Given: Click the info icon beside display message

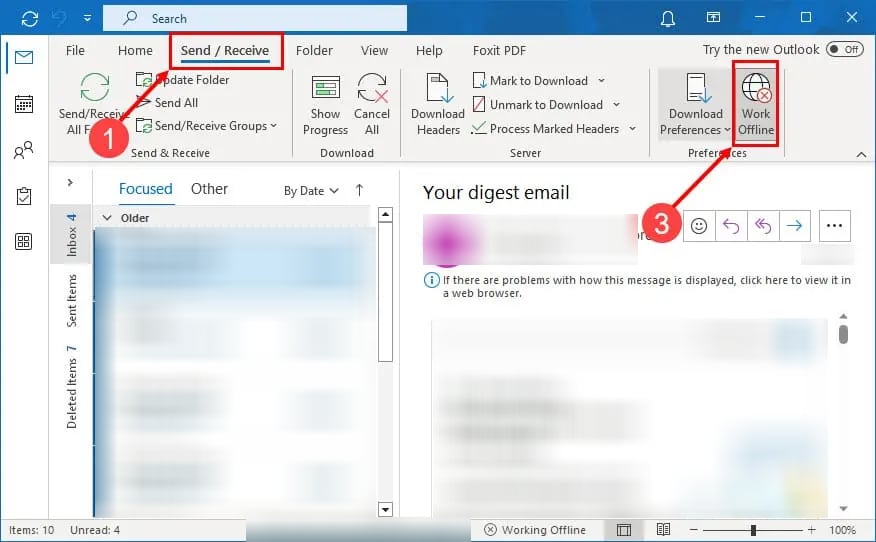Looking at the screenshot, I should tap(431, 280).
